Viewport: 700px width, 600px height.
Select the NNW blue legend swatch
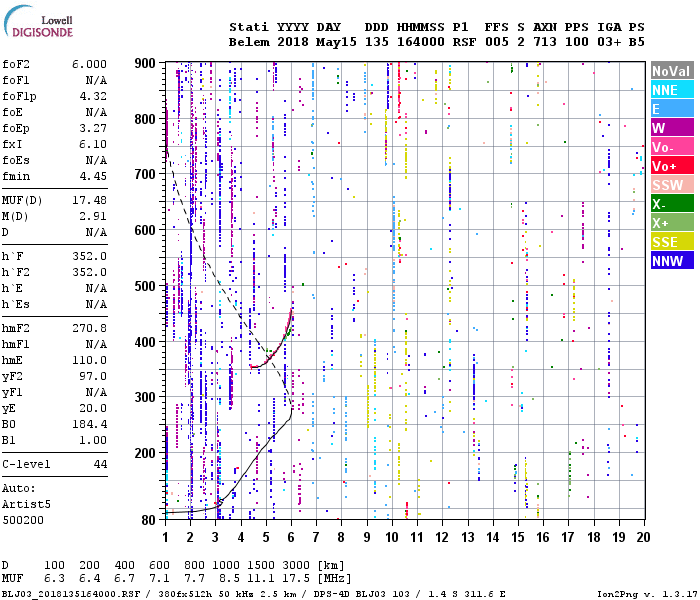click(x=672, y=260)
